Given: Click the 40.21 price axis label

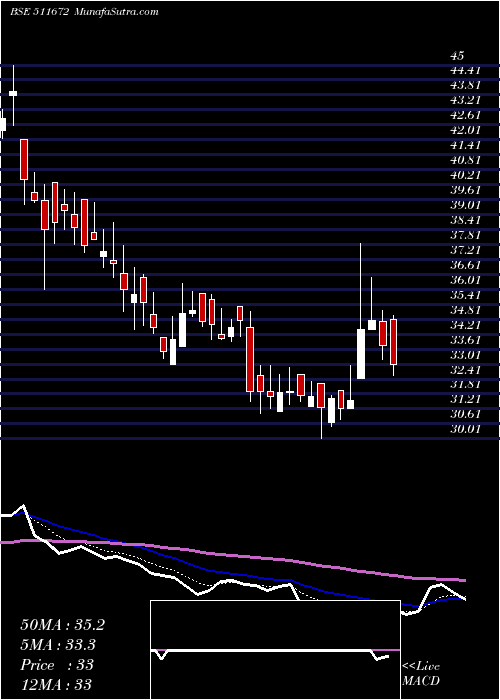Looking at the screenshot, I should 465,175.
